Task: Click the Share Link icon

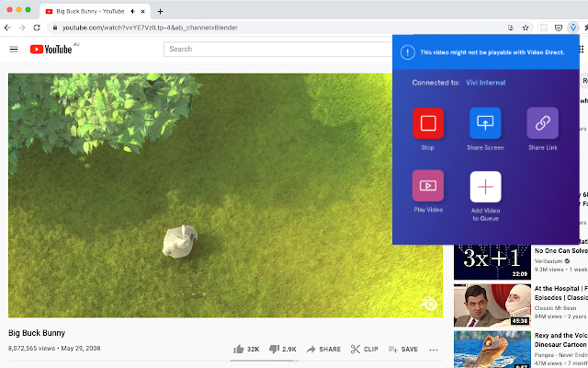Action: (543, 123)
